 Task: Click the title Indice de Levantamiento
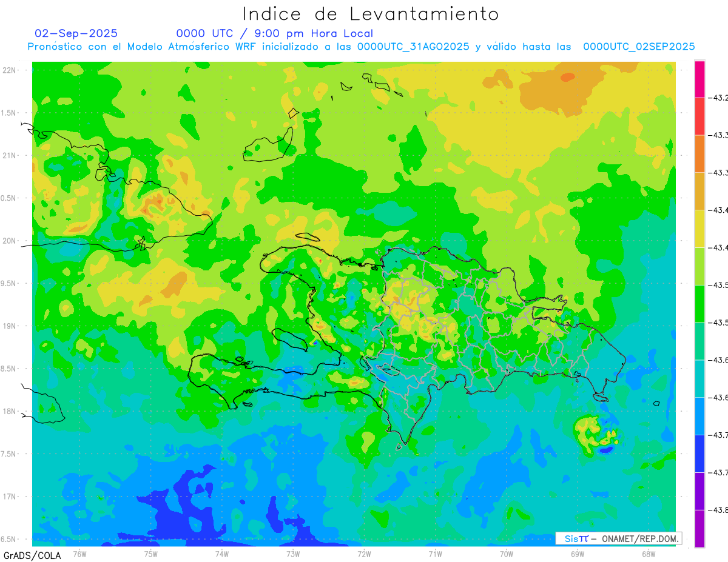tap(371, 13)
